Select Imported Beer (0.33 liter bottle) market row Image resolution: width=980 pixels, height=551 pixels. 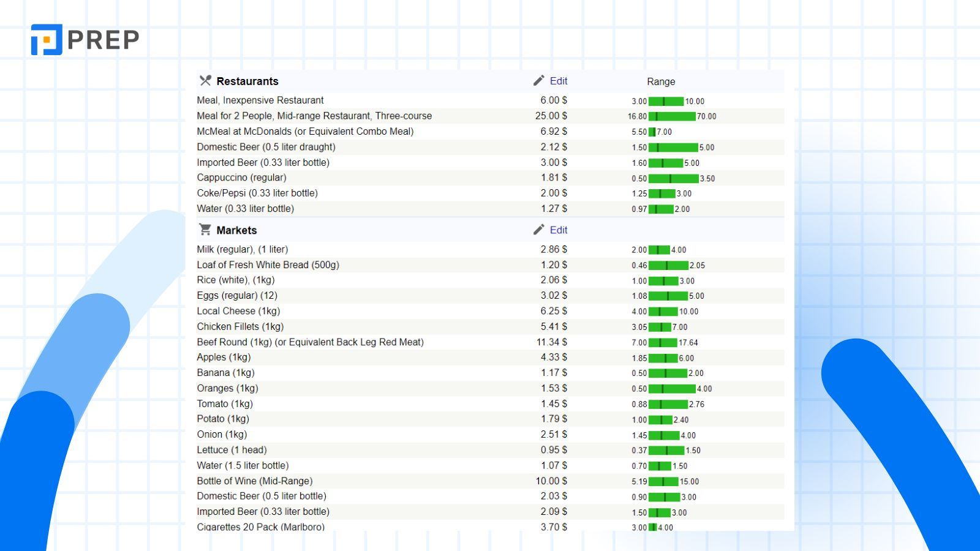[x=263, y=511]
